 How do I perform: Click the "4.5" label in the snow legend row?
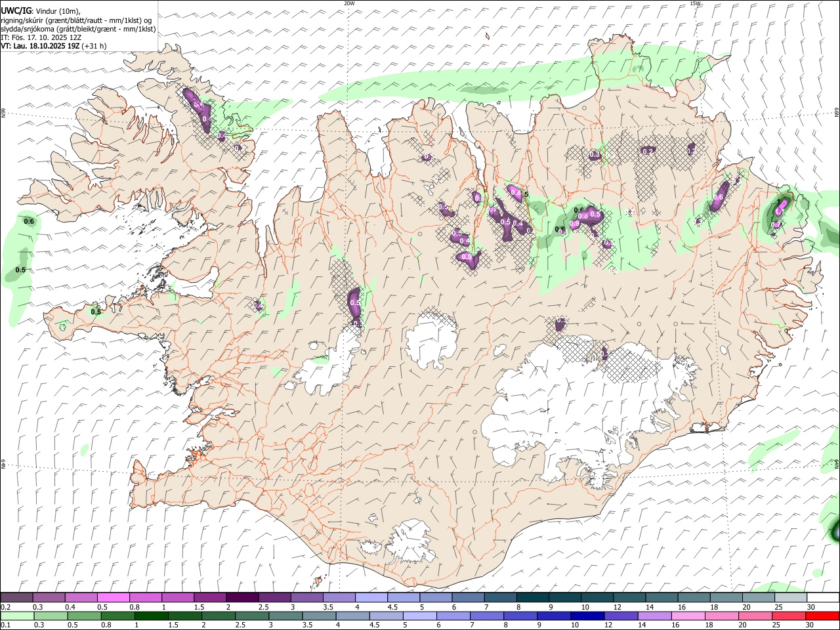pyautogui.click(x=392, y=607)
